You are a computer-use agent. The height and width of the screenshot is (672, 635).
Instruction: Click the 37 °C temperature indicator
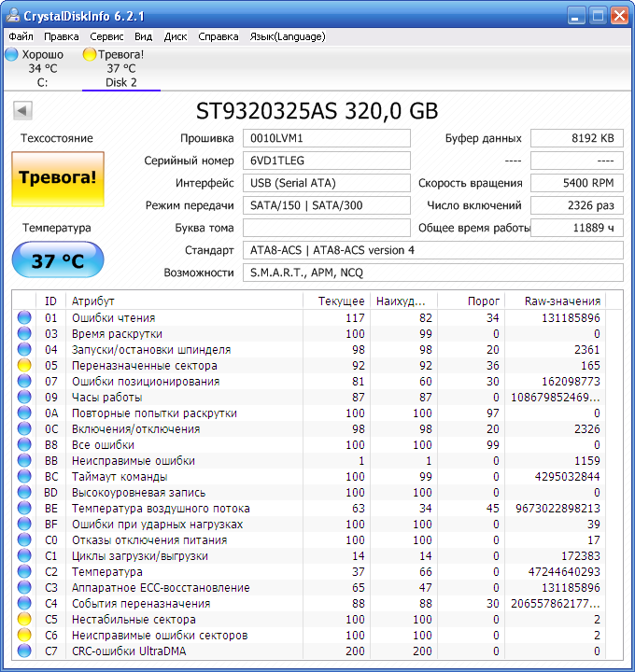(x=58, y=259)
